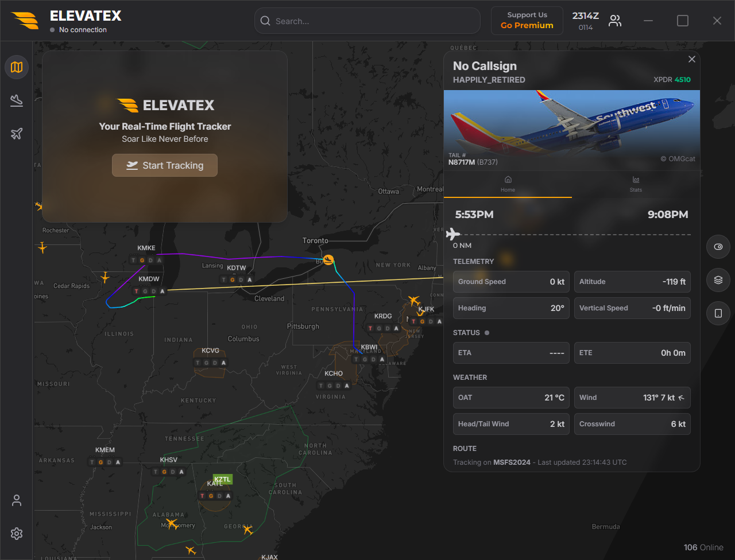Open settings with the gear icon
Viewport: 735px width, 560px height.
[17, 534]
